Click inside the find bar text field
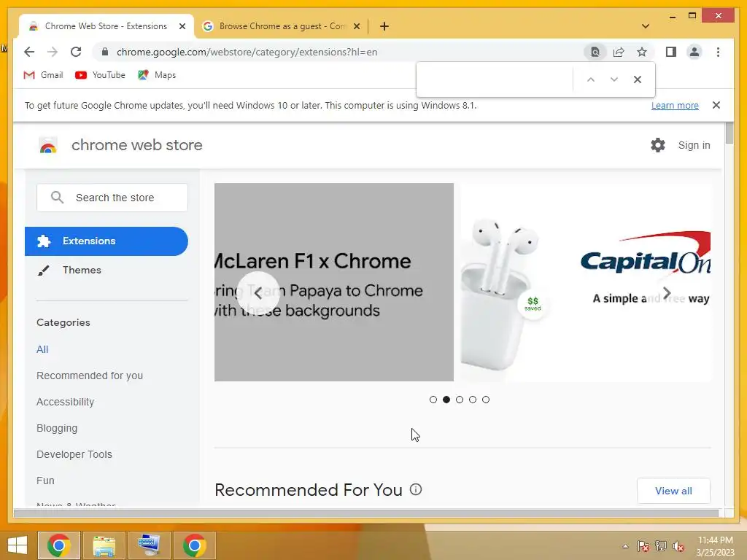The image size is (747, 560). click(x=495, y=79)
